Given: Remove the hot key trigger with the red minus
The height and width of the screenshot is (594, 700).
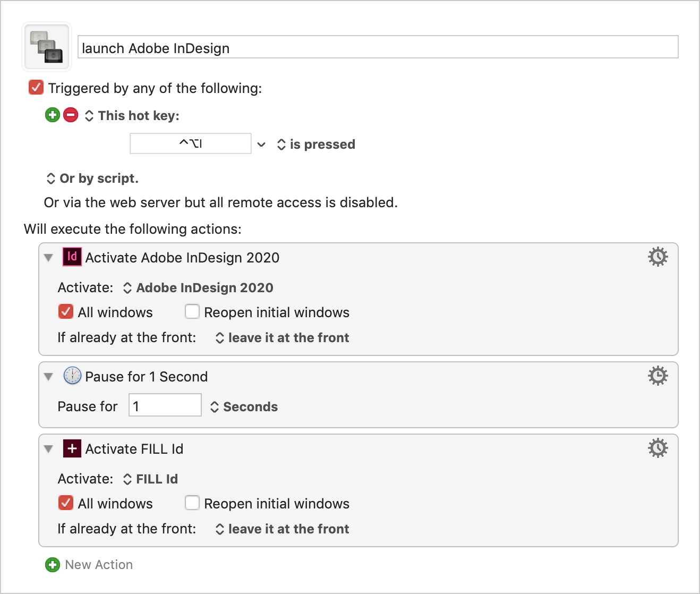Looking at the screenshot, I should tap(71, 115).
